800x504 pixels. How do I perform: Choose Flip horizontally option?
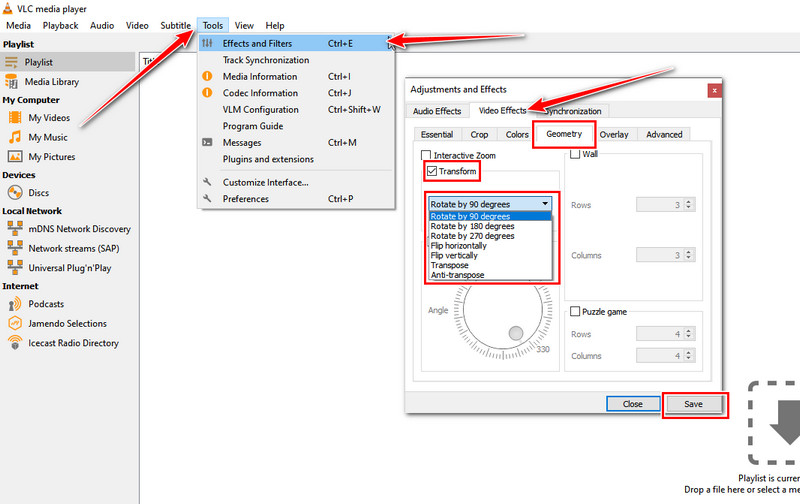click(490, 245)
